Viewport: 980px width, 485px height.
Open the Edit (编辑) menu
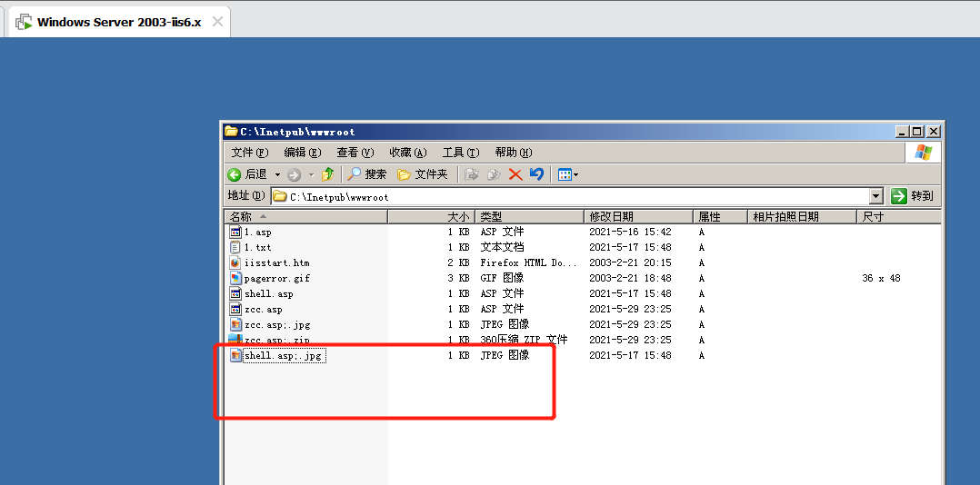point(303,153)
